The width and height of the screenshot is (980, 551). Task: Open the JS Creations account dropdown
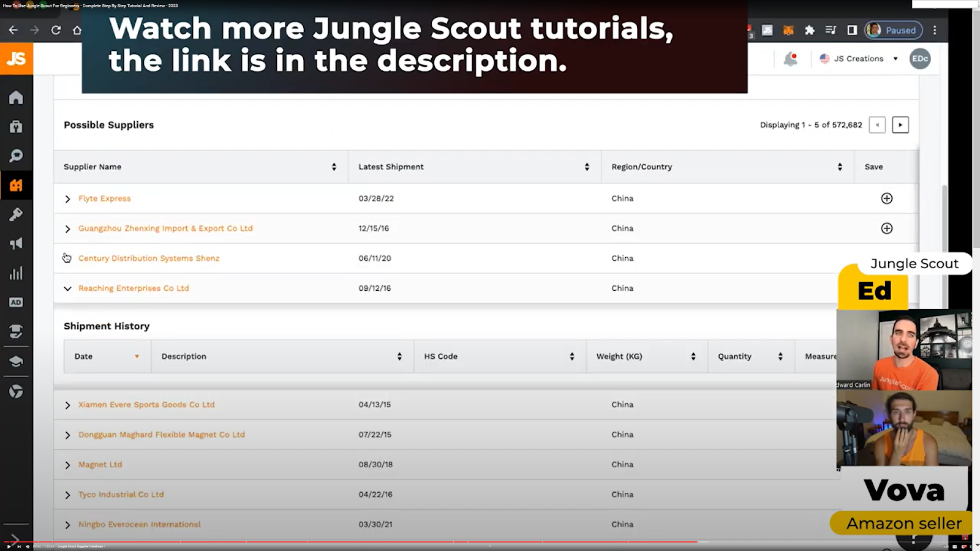coord(858,59)
